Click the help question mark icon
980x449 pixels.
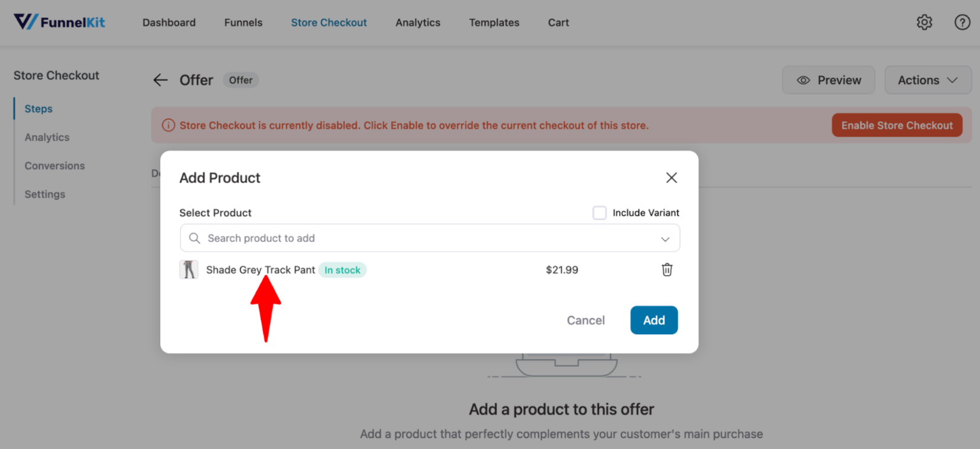tap(962, 22)
